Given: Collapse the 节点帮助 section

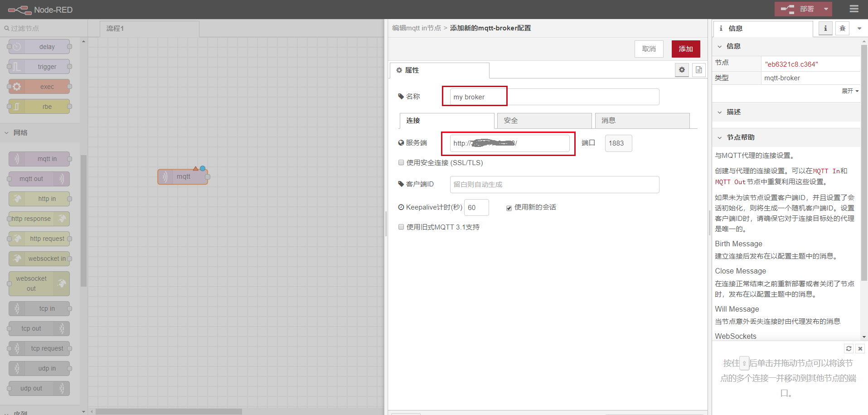Looking at the screenshot, I should coord(786,137).
